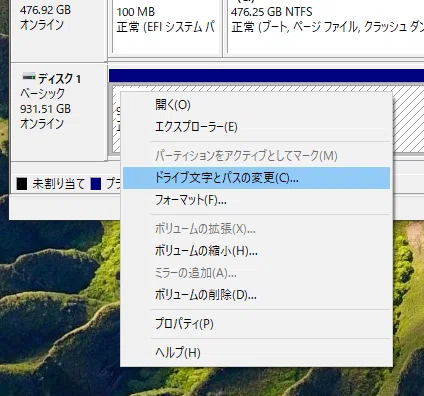424x396 pixels.
Task: Choose ボリュームの縮小(H)... menu item
Action: pos(256,251)
